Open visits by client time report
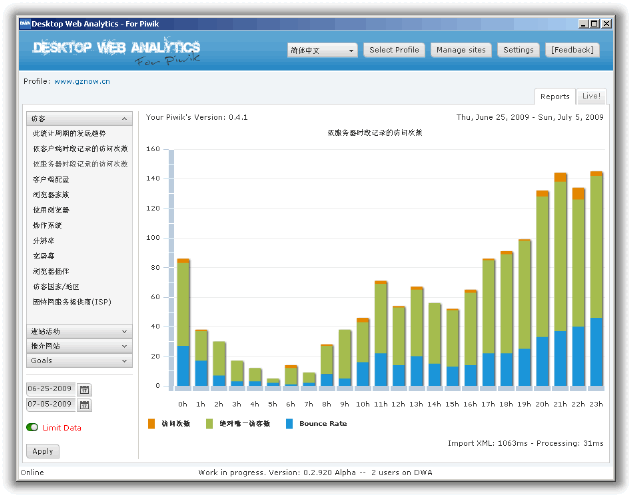 80,148
